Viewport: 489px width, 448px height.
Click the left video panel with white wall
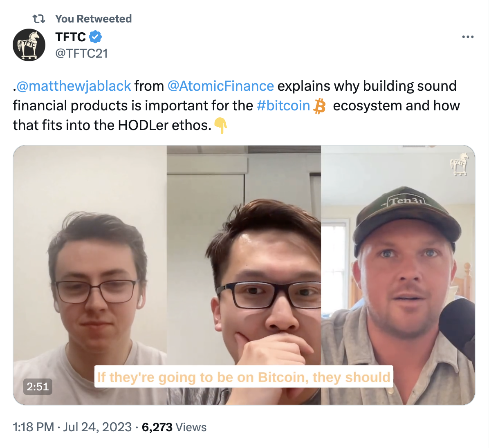point(90,245)
